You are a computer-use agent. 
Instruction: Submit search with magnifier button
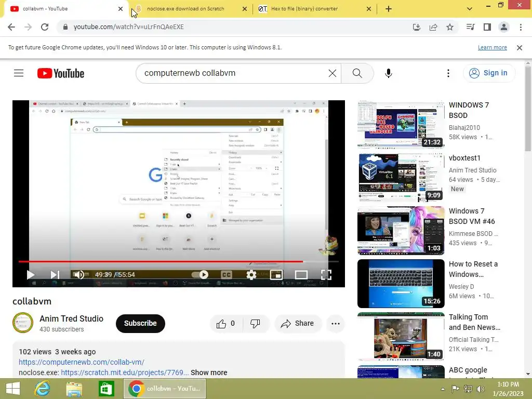pyautogui.click(x=357, y=73)
